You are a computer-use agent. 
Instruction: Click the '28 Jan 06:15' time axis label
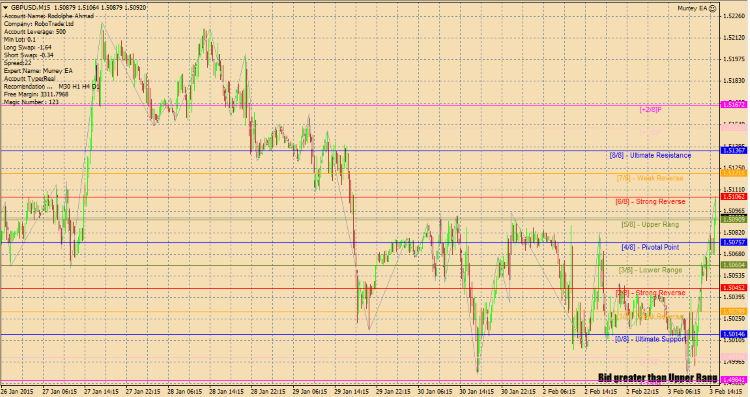coord(185,391)
